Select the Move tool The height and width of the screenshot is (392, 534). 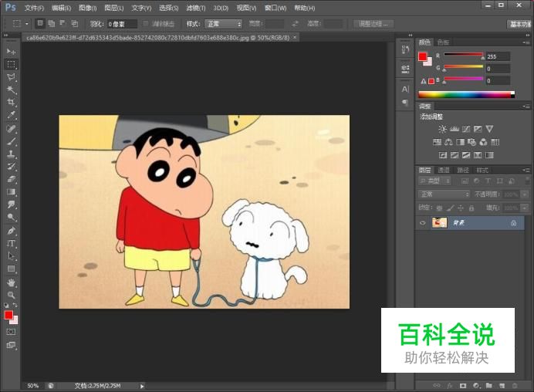(x=11, y=51)
